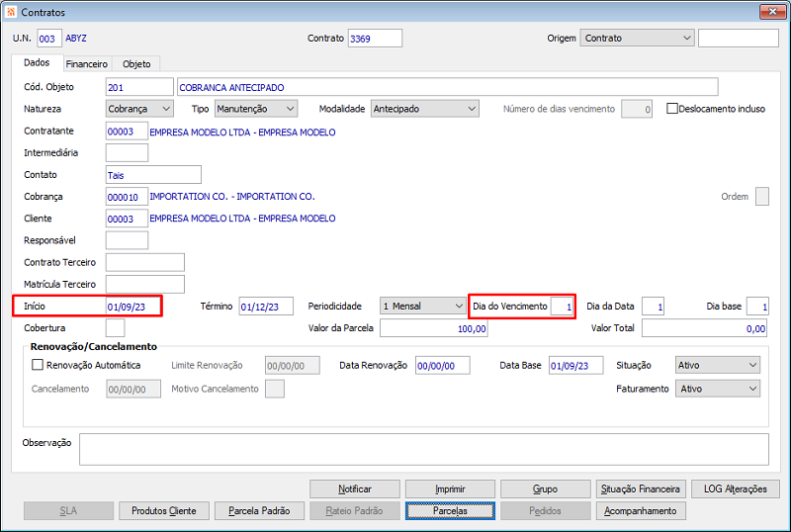Click the Parcelas button
Image resolution: width=791 pixels, height=532 pixels.
(x=450, y=511)
